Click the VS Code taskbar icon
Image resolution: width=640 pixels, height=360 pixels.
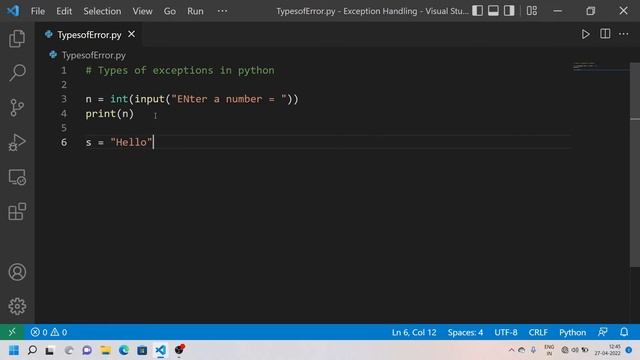click(x=160, y=350)
